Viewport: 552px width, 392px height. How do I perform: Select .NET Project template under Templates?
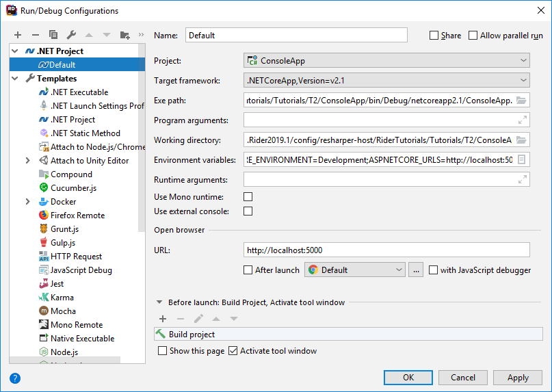point(67,120)
